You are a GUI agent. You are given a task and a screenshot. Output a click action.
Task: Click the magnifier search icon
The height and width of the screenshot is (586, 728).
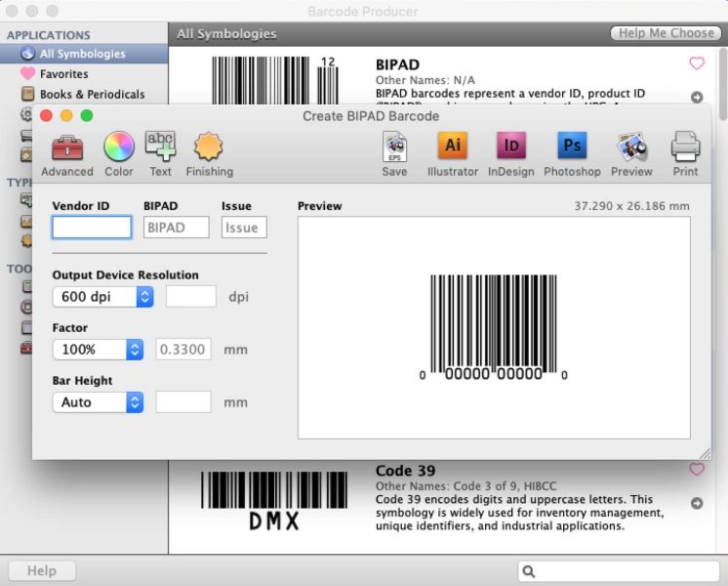(528, 571)
